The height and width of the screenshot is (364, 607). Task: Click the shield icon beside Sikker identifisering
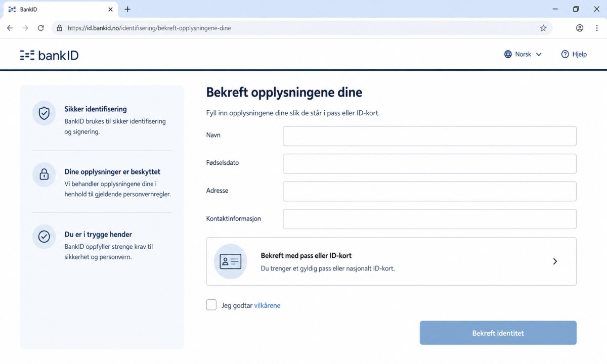click(x=44, y=113)
